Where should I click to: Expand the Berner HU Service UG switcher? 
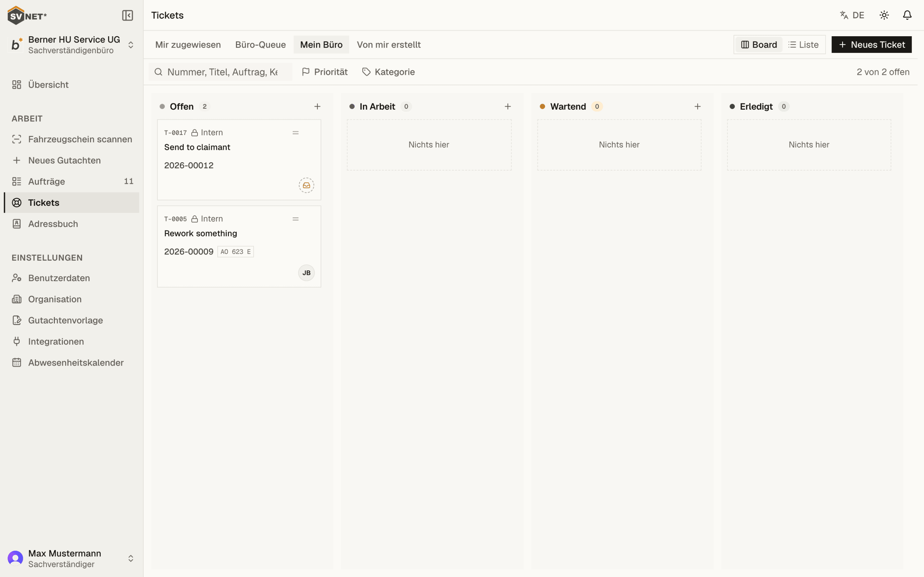[x=72, y=45]
